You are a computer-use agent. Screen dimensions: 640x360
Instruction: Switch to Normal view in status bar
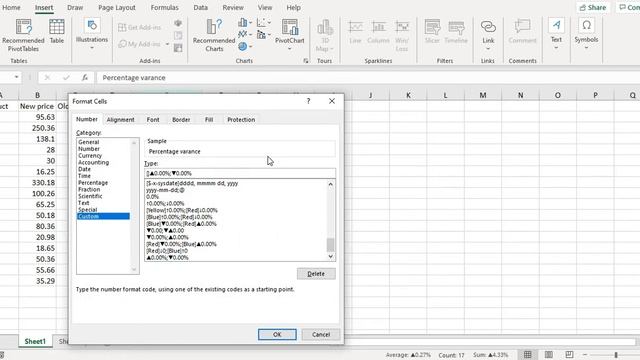527,354
